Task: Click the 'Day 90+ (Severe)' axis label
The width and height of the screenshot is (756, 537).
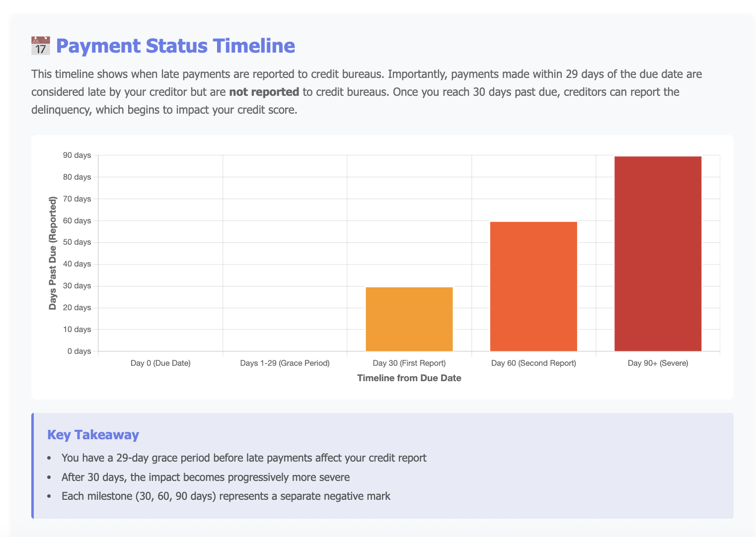Action: point(658,363)
